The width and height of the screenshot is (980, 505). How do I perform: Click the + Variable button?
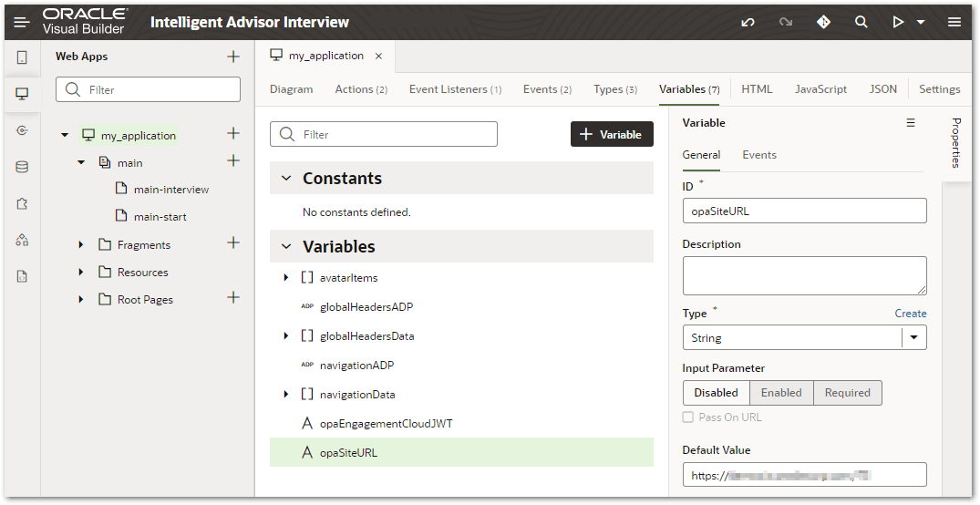tap(612, 134)
